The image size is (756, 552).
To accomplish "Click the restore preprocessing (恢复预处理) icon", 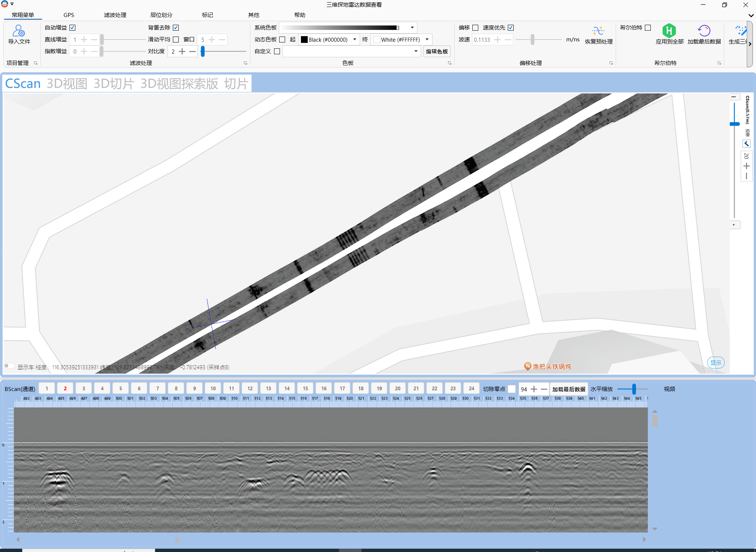I will 598,31.
